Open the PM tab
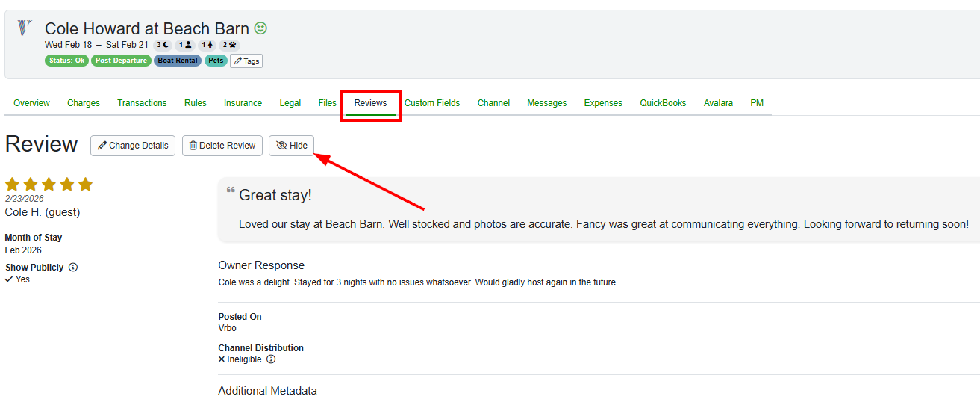This screenshot has width=980, height=411. [757, 103]
